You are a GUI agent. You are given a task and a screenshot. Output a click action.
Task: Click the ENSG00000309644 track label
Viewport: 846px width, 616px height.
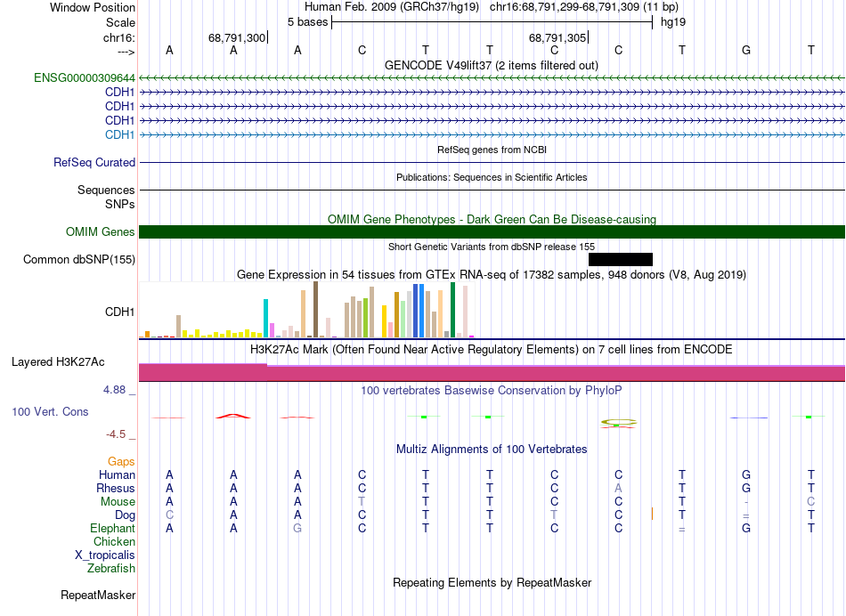pyautogui.click(x=85, y=77)
